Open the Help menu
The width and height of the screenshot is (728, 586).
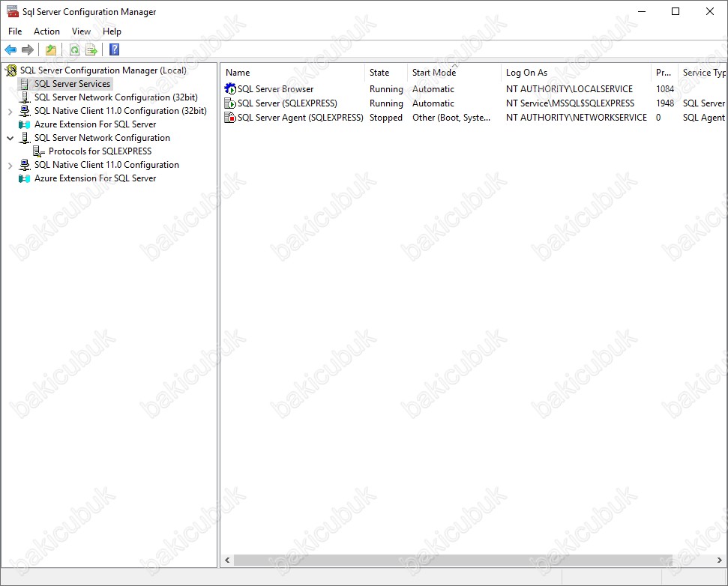pos(112,31)
